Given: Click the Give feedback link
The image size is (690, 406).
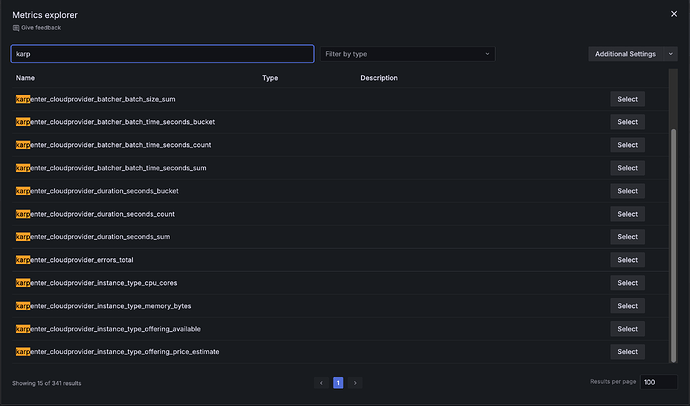Looking at the screenshot, I should 41,28.
